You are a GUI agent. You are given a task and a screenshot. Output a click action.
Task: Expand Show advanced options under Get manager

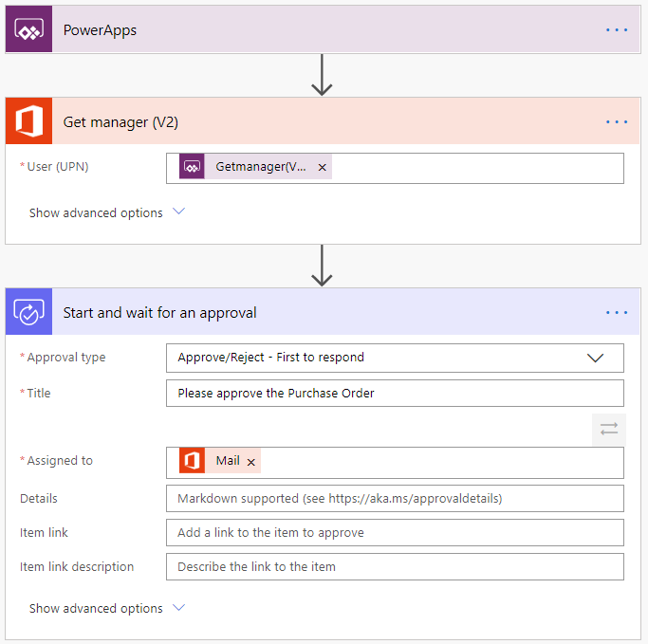click(107, 212)
